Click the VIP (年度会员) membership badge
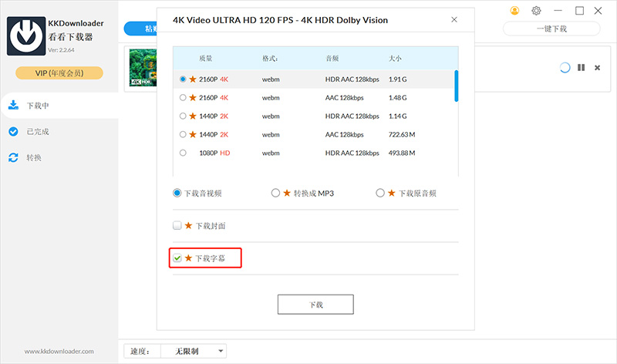The height and width of the screenshot is (364, 617). pos(59,73)
